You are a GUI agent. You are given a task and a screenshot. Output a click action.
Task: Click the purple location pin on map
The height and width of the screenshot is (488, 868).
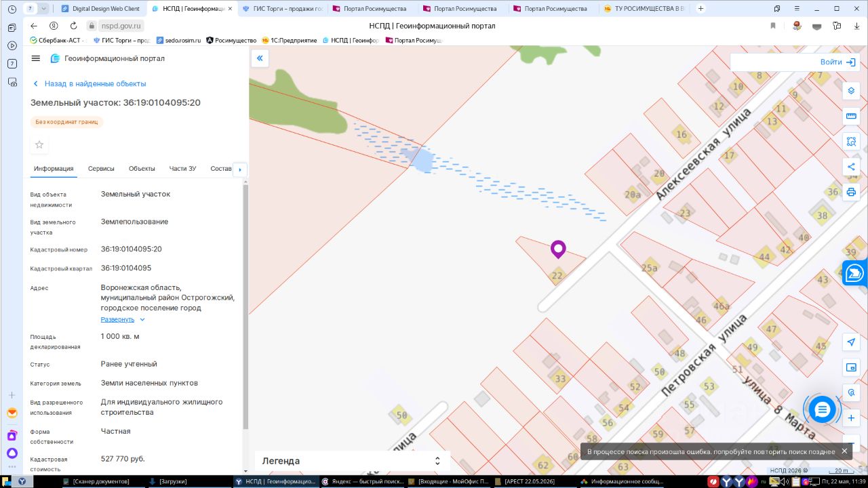point(558,249)
